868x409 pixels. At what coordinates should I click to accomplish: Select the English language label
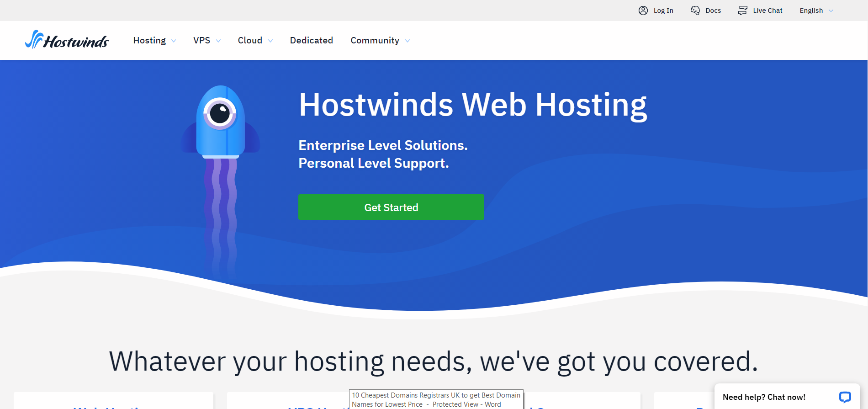click(x=811, y=11)
